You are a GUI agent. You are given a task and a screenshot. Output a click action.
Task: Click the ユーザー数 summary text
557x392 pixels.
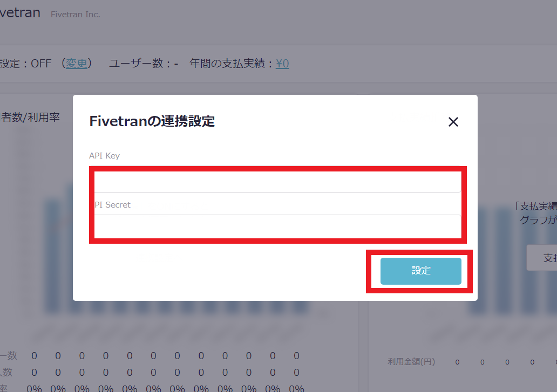(x=143, y=64)
